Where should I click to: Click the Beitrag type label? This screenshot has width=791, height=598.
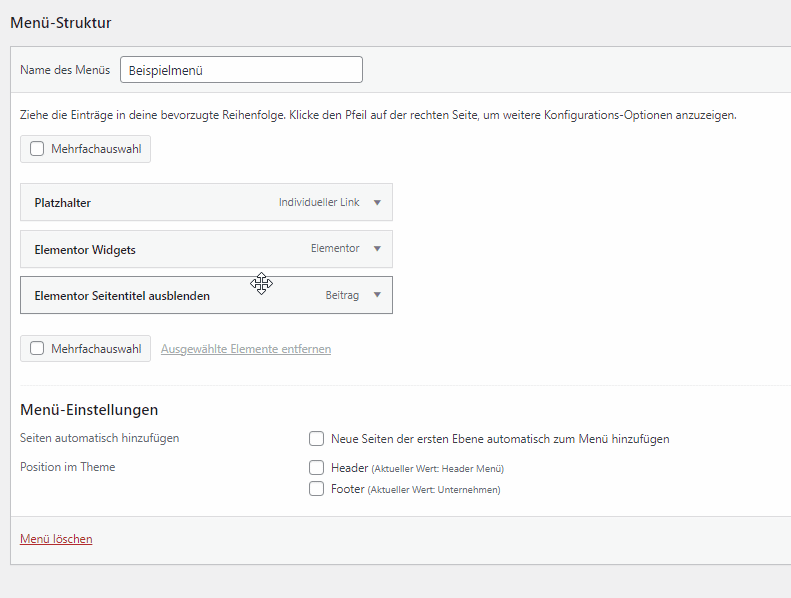coord(342,295)
